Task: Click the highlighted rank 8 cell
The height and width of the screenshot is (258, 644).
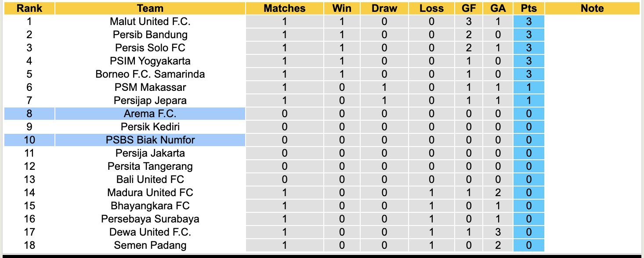Action: click(x=29, y=114)
